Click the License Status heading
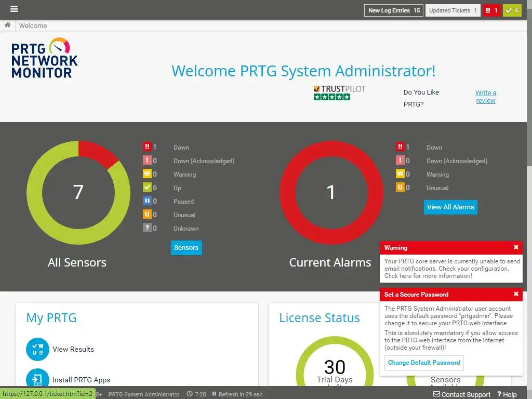This screenshot has height=399, width=532. click(x=320, y=318)
